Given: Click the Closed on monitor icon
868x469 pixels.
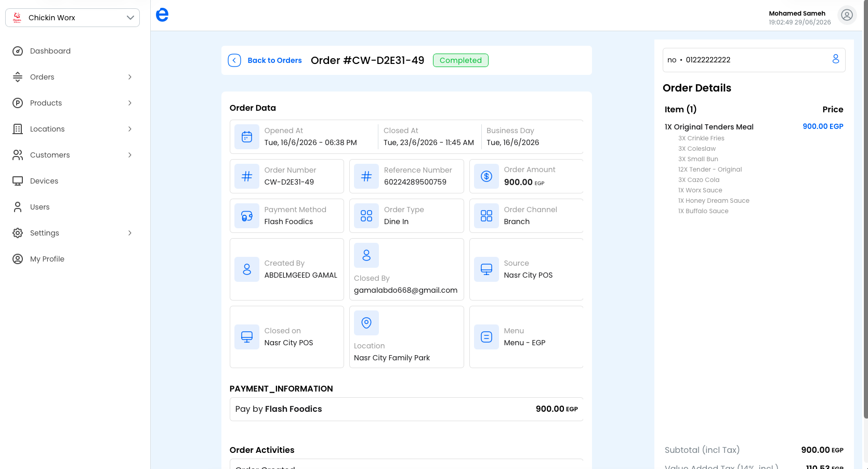Looking at the screenshot, I should tap(247, 337).
